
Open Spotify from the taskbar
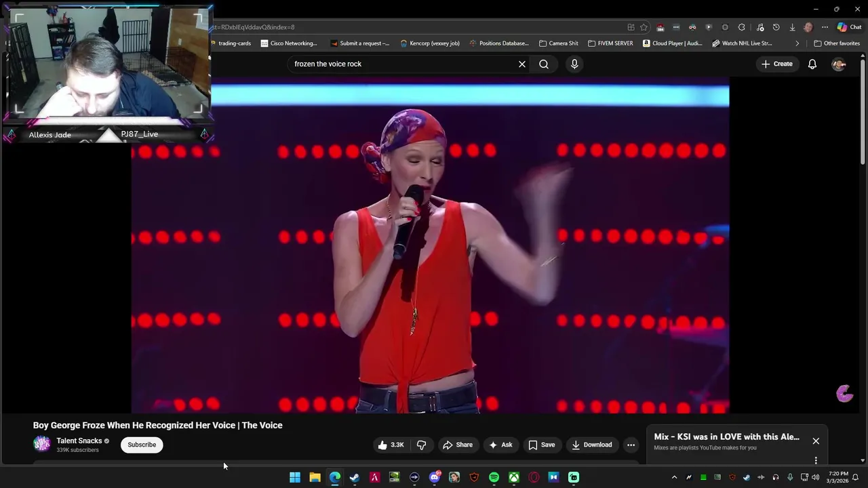click(x=494, y=477)
